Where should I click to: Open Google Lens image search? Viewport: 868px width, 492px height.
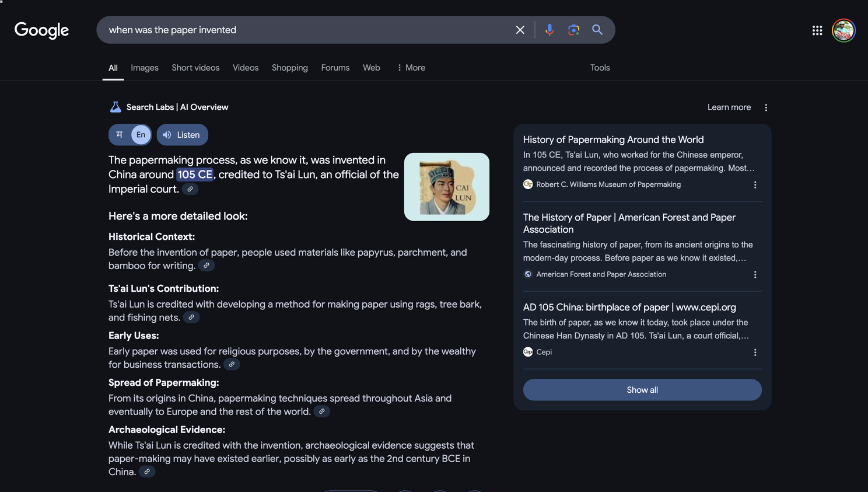pyautogui.click(x=573, y=30)
